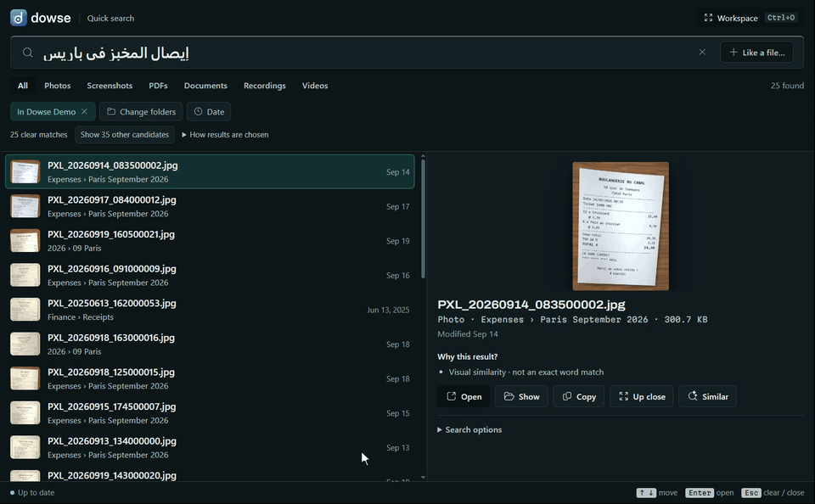Click the results list scrollbar
The height and width of the screenshot is (504, 815).
click(423, 218)
